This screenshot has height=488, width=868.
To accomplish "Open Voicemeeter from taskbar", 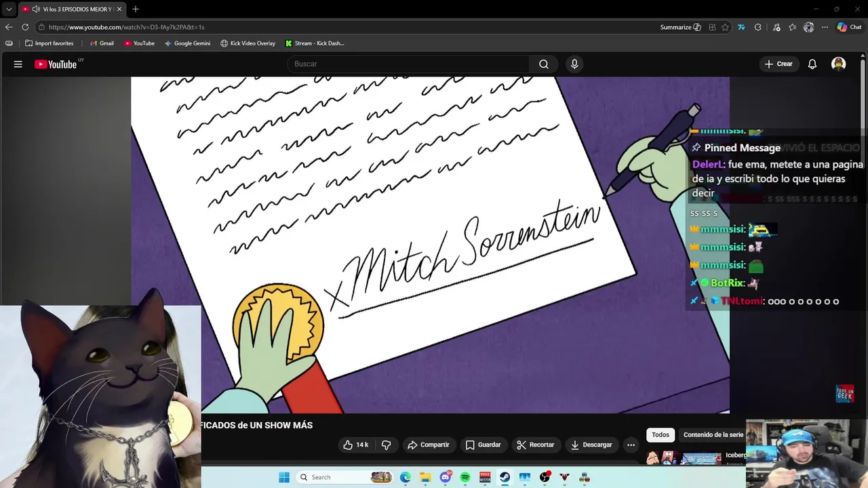I will (x=485, y=477).
